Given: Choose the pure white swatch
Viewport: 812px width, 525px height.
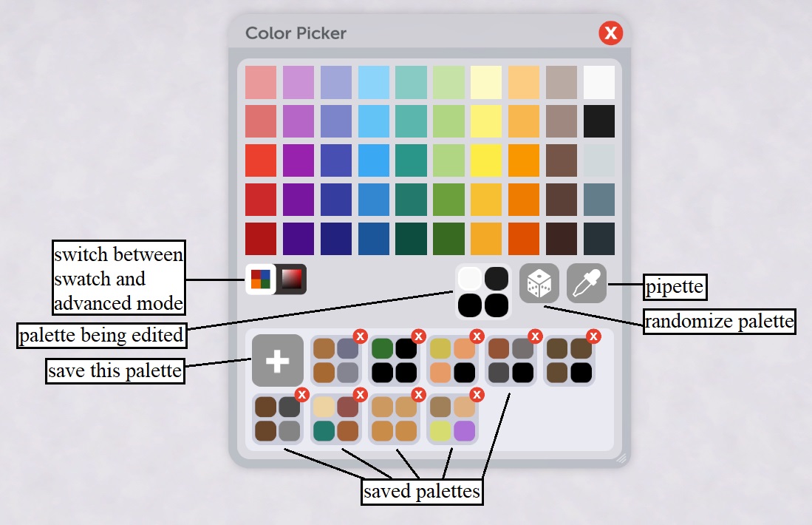Looking at the screenshot, I should pos(598,82).
